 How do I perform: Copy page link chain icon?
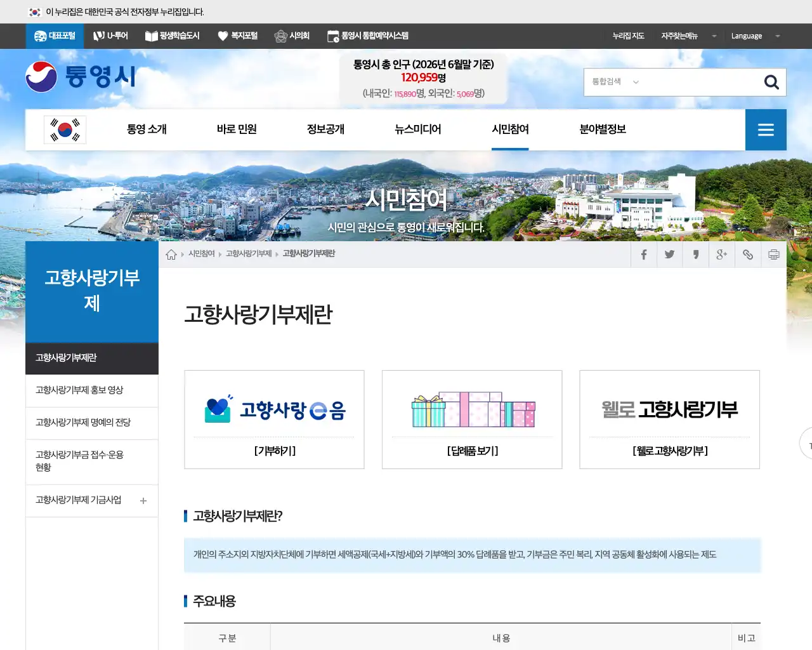(x=748, y=255)
